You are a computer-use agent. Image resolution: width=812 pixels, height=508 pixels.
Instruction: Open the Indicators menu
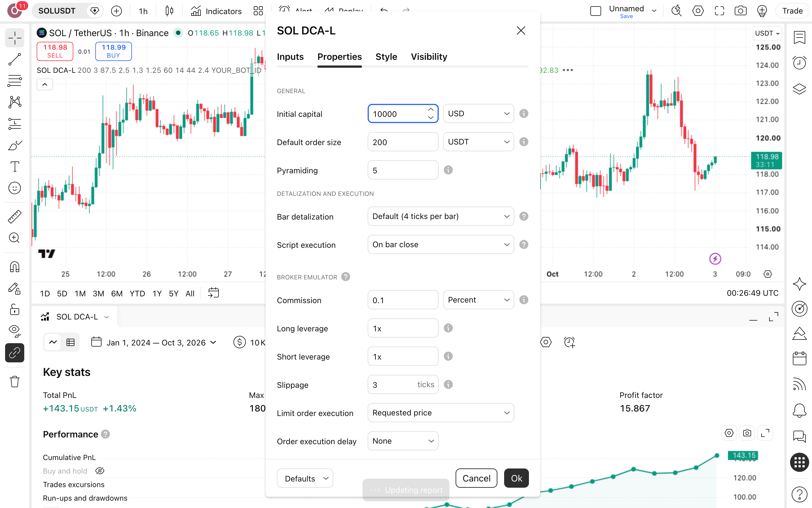[x=216, y=11]
